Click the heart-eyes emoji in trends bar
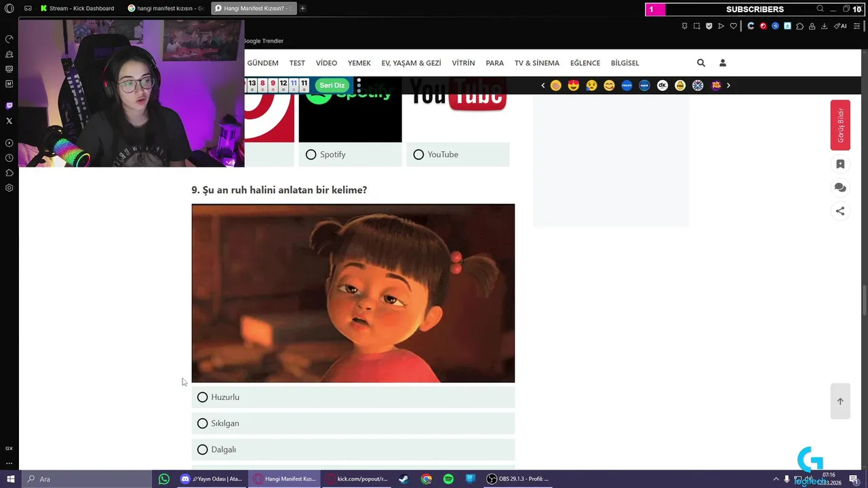Viewport: 868px width, 488px height. (x=574, y=85)
